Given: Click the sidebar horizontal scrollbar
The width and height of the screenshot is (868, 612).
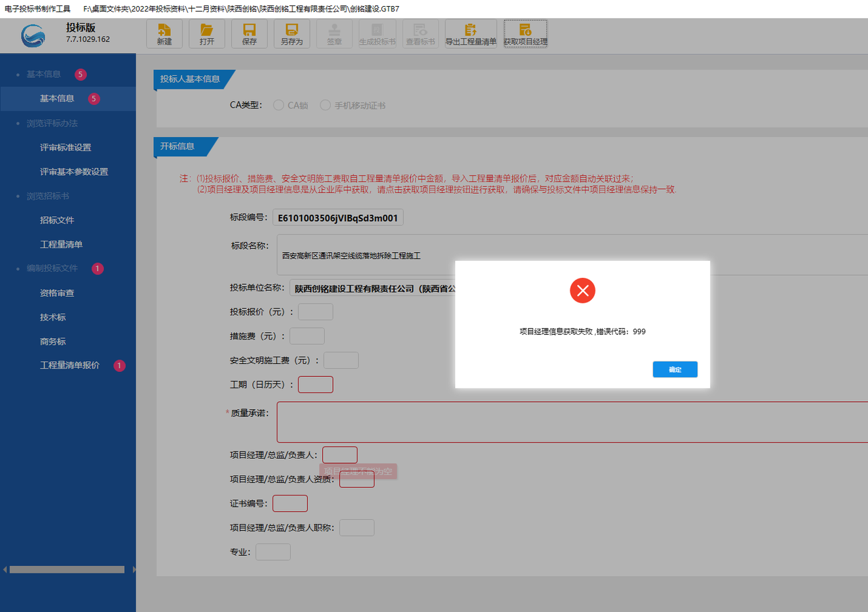Looking at the screenshot, I should pyautogui.click(x=66, y=570).
